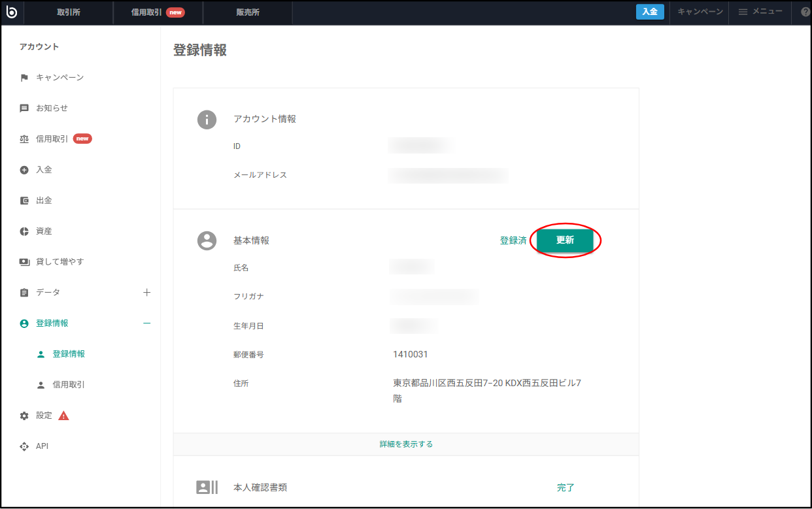
Task: Open the 設定 gear icon
Action: pyautogui.click(x=24, y=415)
